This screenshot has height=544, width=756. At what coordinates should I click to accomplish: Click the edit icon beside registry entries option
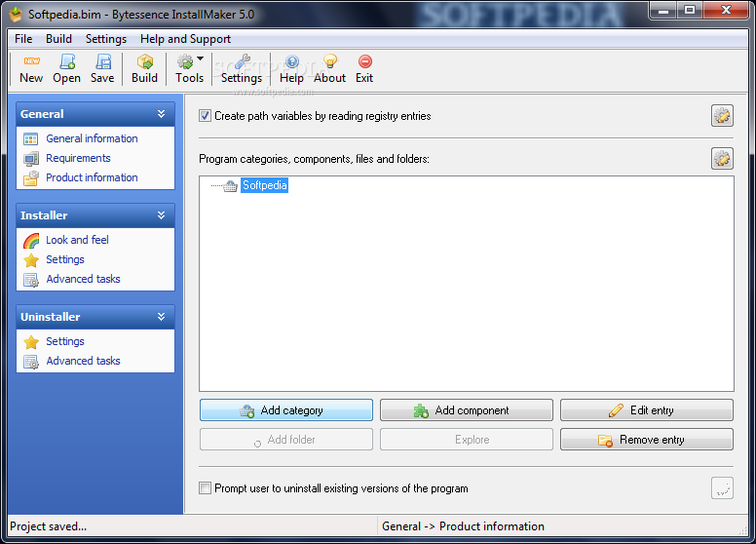722,116
